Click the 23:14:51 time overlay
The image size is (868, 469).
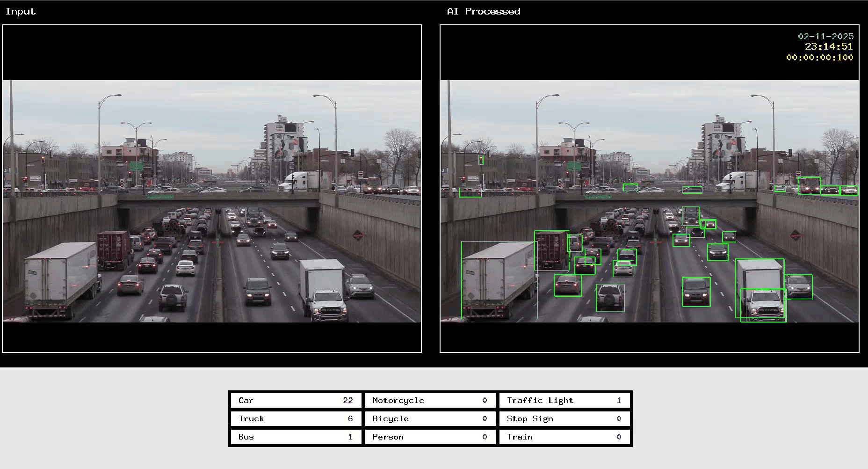(x=829, y=47)
